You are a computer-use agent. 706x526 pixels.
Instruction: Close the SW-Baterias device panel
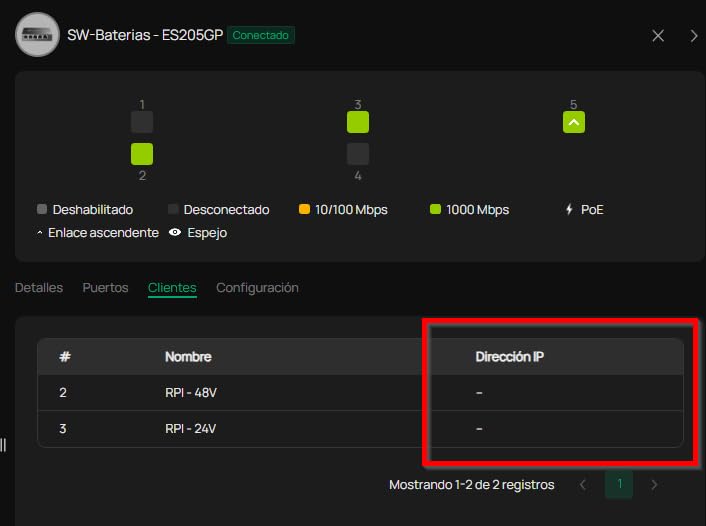coord(658,36)
